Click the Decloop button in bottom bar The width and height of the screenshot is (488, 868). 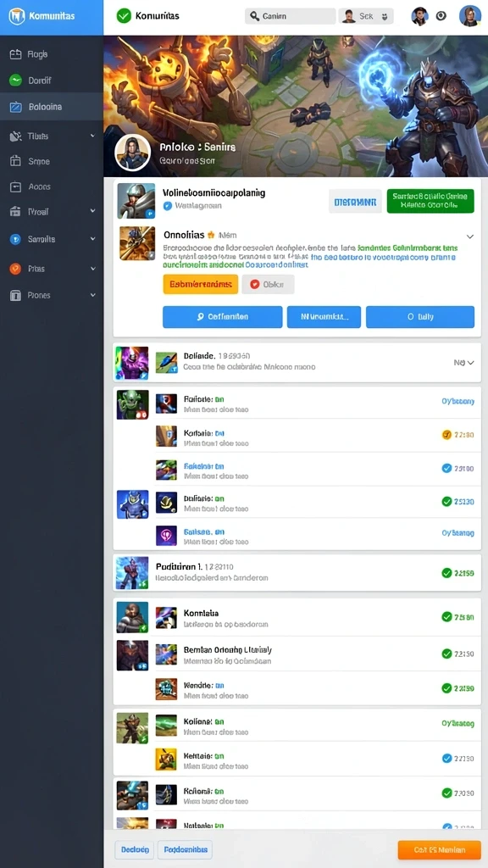[x=133, y=849]
